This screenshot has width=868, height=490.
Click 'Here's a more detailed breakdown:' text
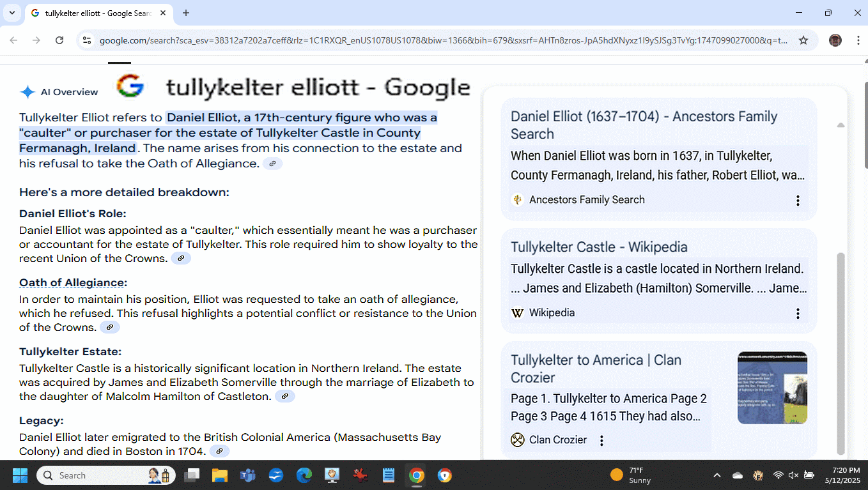tap(124, 192)
